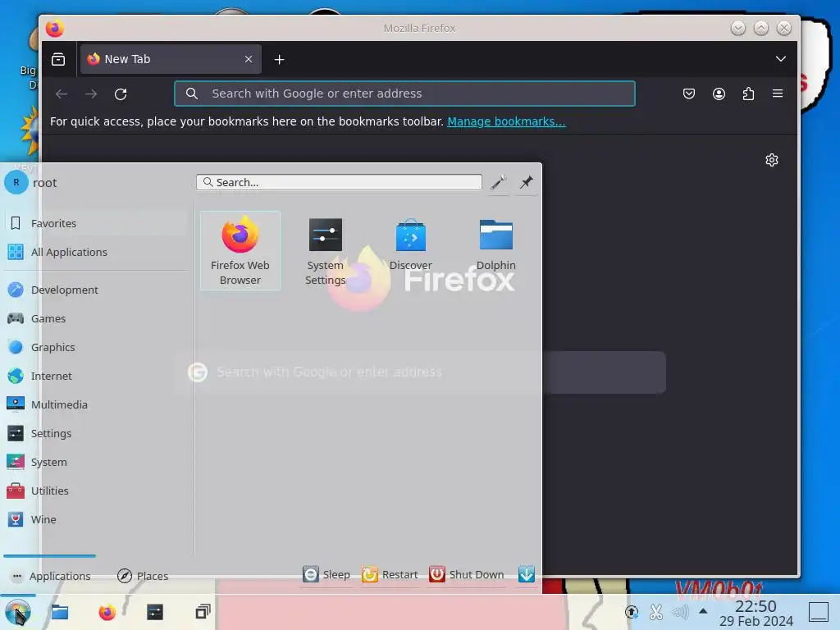This screenshot has width=840, height=630.
Task: Click the Sleep button in launcher
Action: (x=326, y=574)
